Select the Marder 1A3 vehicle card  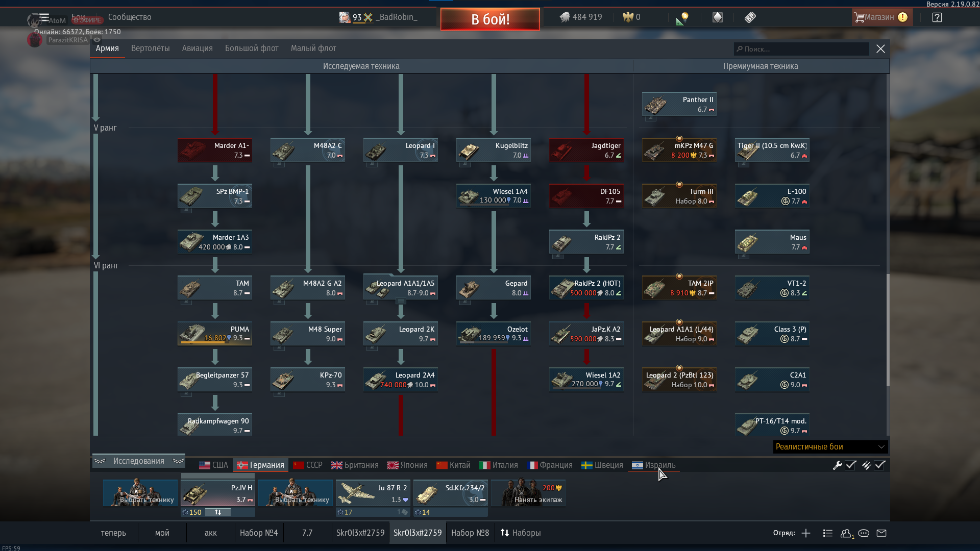coord(215,242)
